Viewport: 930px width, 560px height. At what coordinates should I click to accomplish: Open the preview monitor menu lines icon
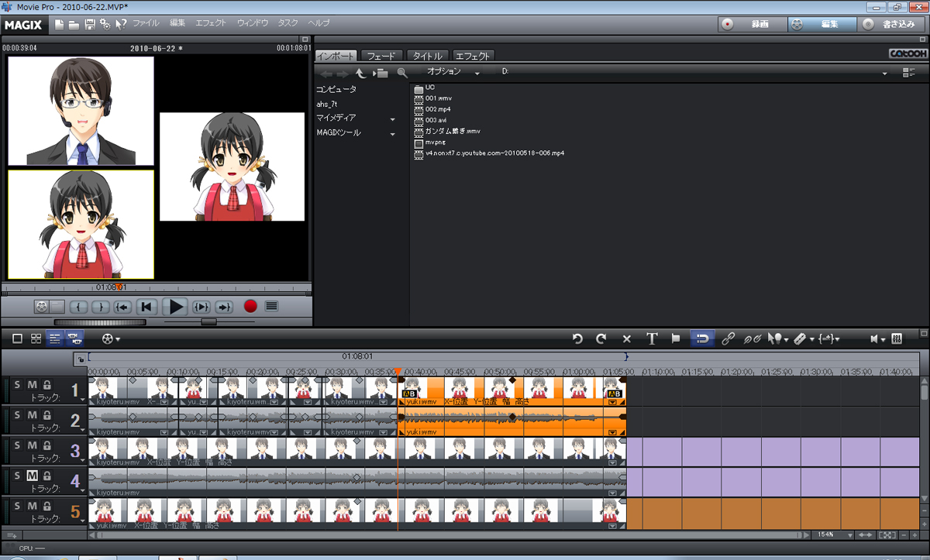tap(270, 306)
